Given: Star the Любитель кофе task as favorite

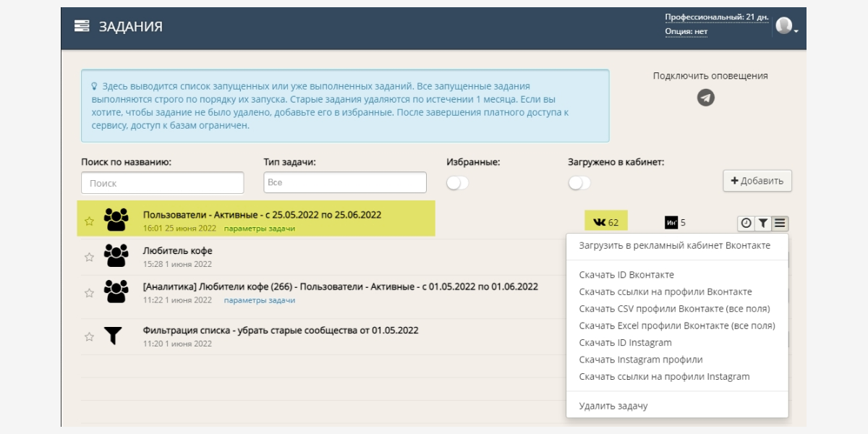Looking at the screenshot, I should [89, 257].
